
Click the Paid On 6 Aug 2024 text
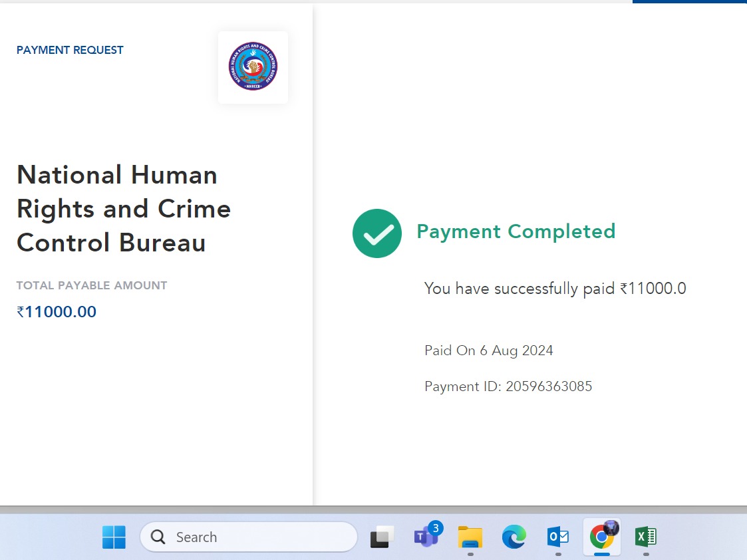pos(489,350)
